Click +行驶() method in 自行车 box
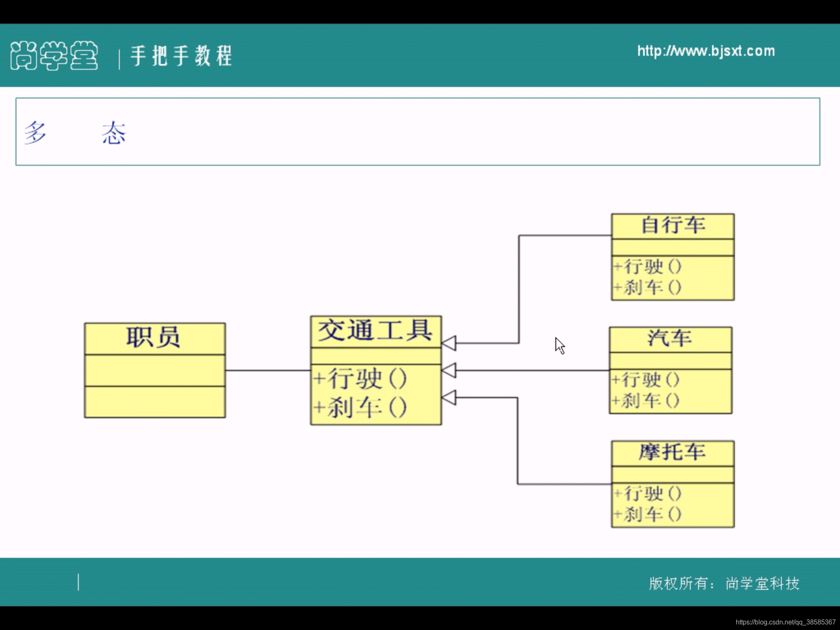Viewport: 840px width, 630px height. pos(648,267)
